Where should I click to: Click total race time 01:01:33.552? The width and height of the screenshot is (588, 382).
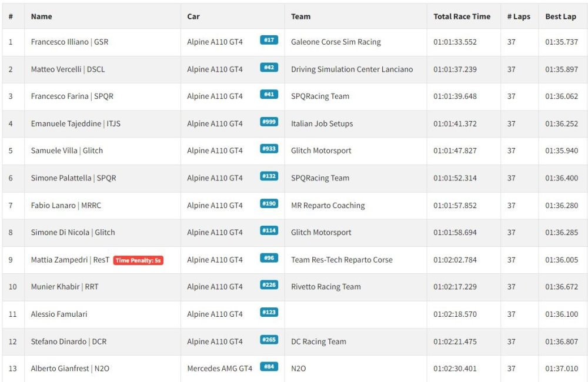tap(455, 42)
